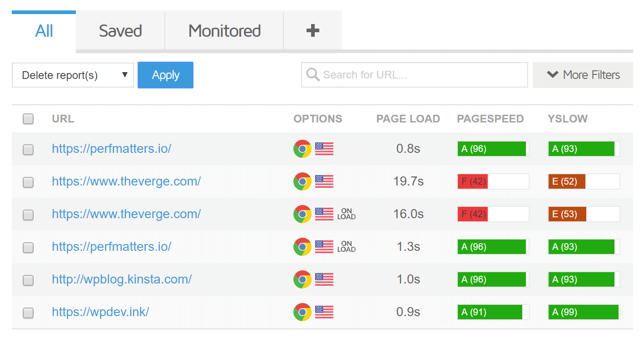Switch to the Saved tab
Viewport: 644px width, 337px height.
click(x=120, y=30)
